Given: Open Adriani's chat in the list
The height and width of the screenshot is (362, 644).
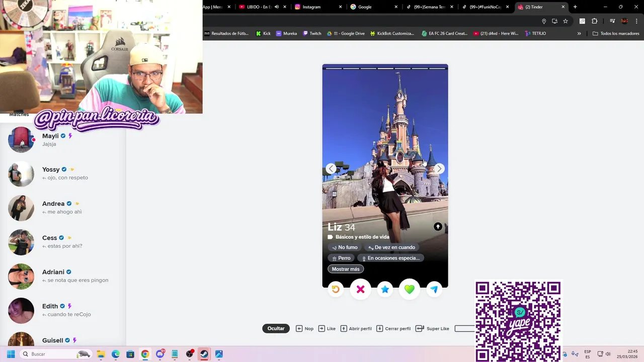Looking at the screenshot, I should click(x=63, y=277).
